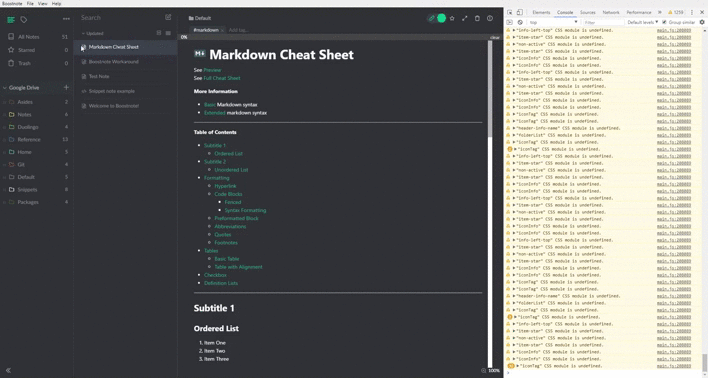This screenshot has width=708, height=378.
Task: Open the note info icon
Action: pos(490,18)
